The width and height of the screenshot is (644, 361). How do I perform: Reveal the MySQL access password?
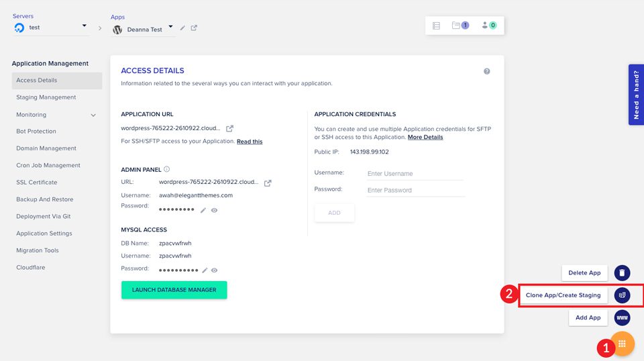215,270
